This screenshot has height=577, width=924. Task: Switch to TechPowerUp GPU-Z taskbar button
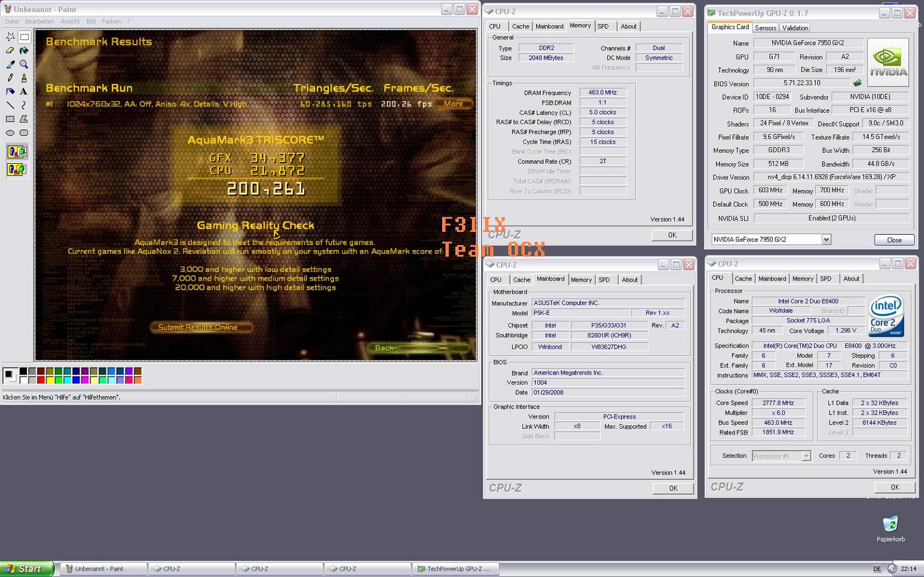click(x=455, y=568)
